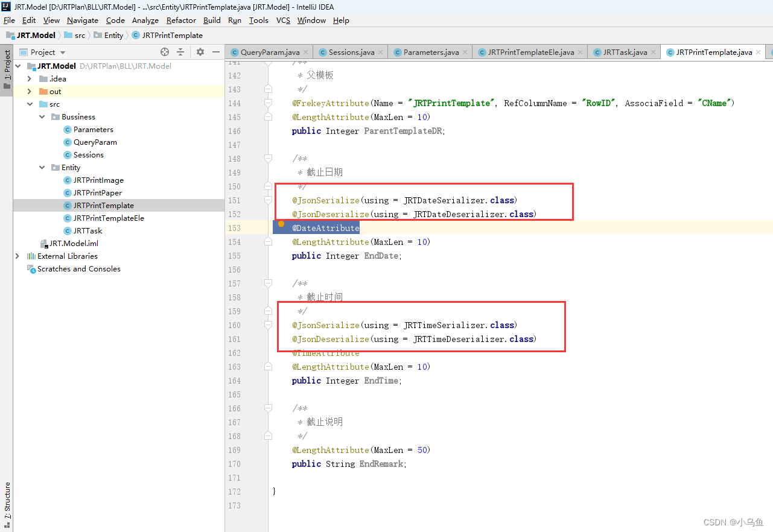The image size is (773, 532).
Task: Click src breadcrumb in navigation bar
Action: pos(75,35)
